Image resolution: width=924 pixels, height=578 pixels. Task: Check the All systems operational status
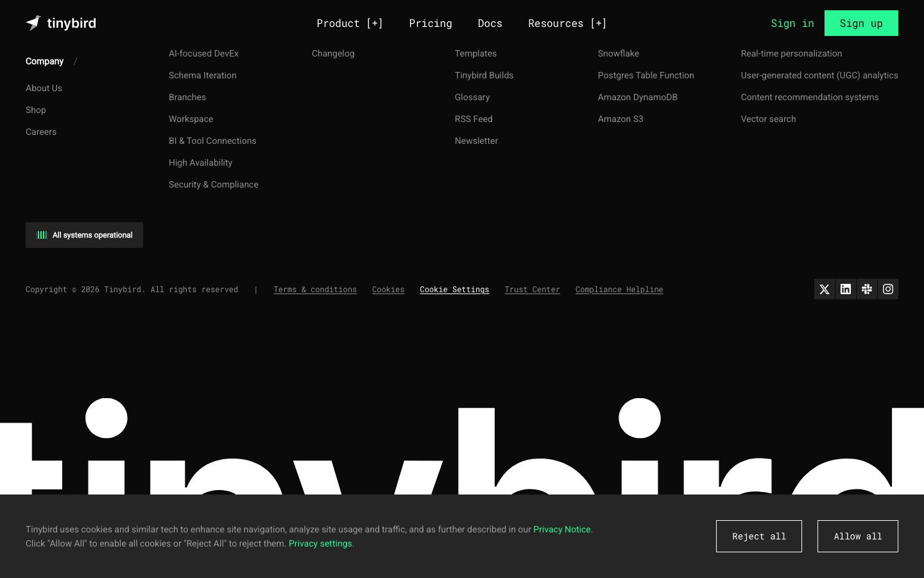click(84, 235)
